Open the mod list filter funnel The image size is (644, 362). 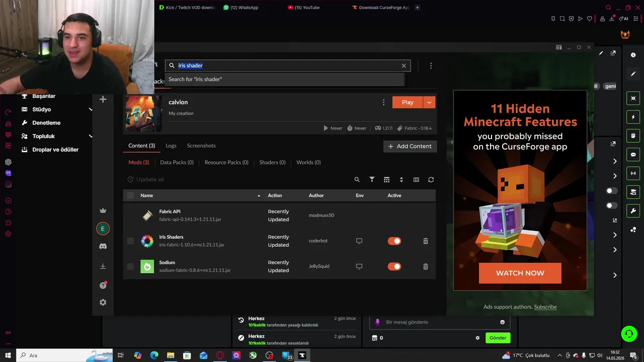[372, 179]
